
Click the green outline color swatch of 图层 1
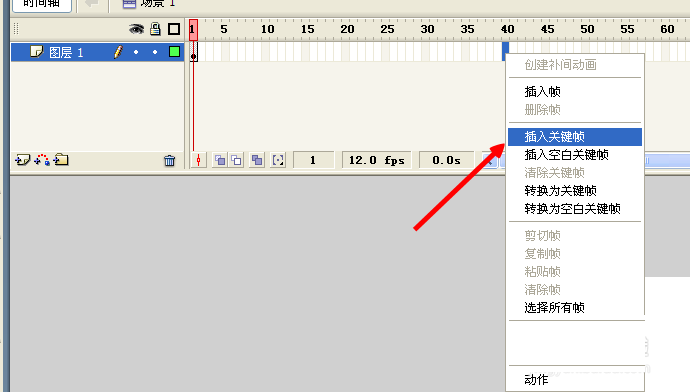(174, 52)
